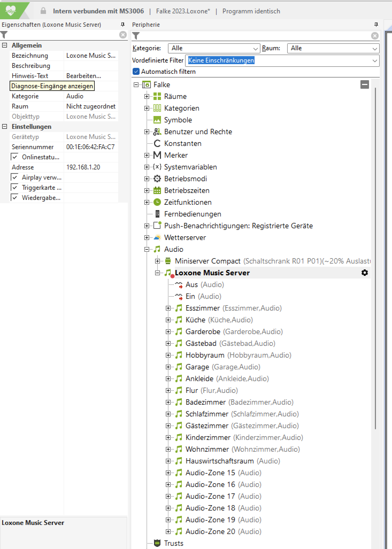
Task: Select the Kategorien icon
Action: [x=157, y=108]
